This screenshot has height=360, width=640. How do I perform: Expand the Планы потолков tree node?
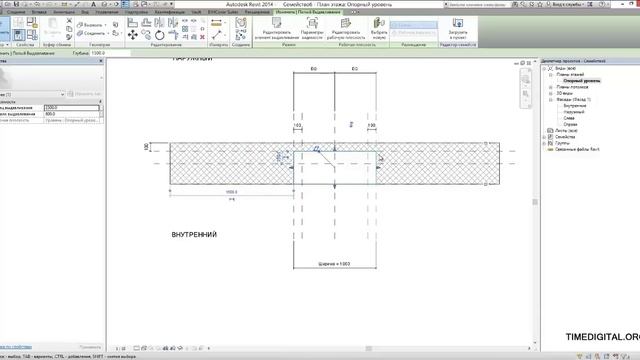(551, 87)
